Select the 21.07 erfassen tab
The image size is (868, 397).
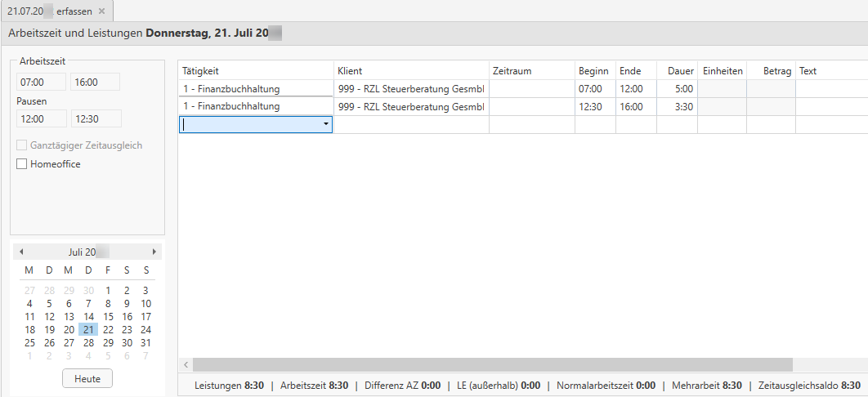49,11
